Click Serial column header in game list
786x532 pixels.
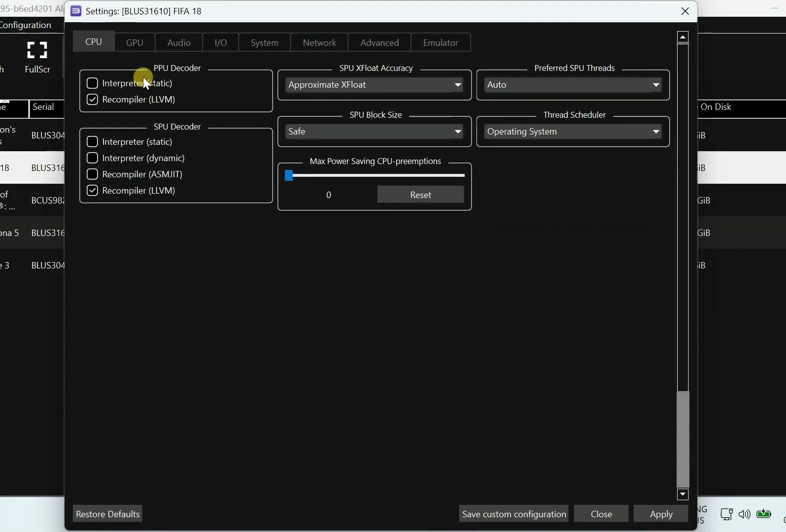coord(46,107)
